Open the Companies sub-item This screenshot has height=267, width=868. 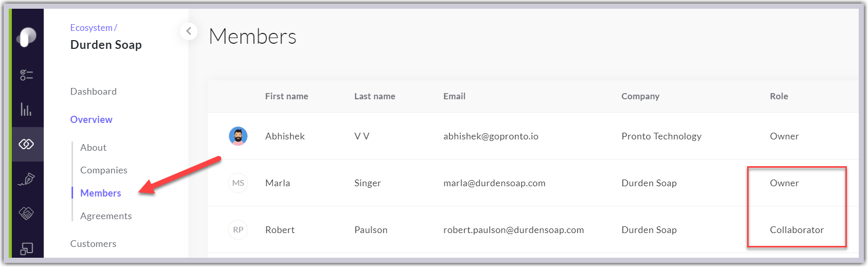click(104, 170)
